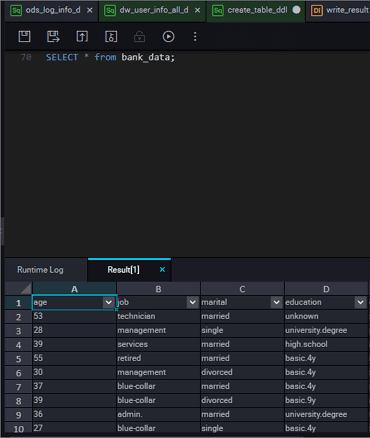
Task: Select the admin. job cell
Action: click(x=158, y=414)
